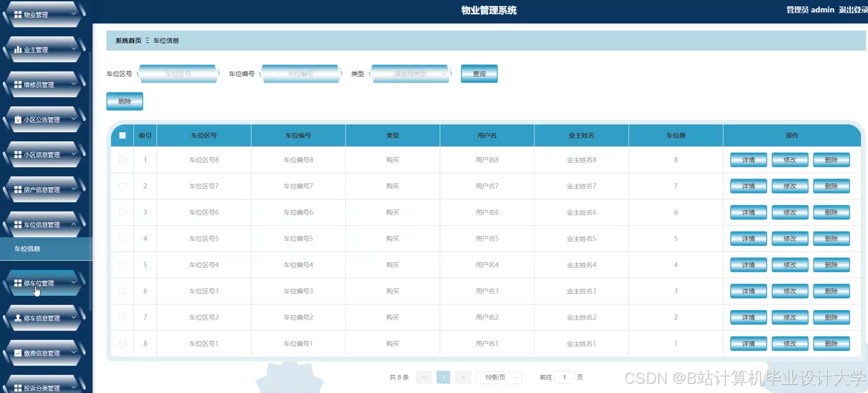Open the 车位信息 submenu item
Viewport: 868px width, 393px height.
(46, 249)
